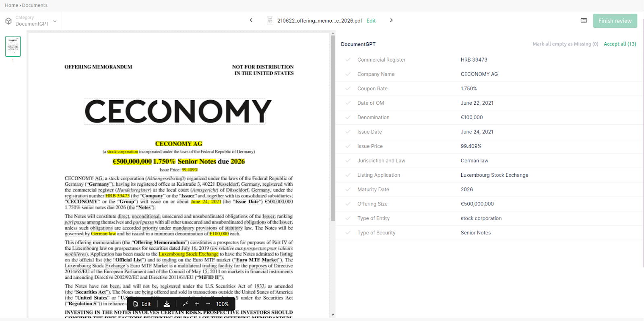The width and height of the screenshot is (644, 321).
Task: Click the Listing Application label
Action: point(378,175)
